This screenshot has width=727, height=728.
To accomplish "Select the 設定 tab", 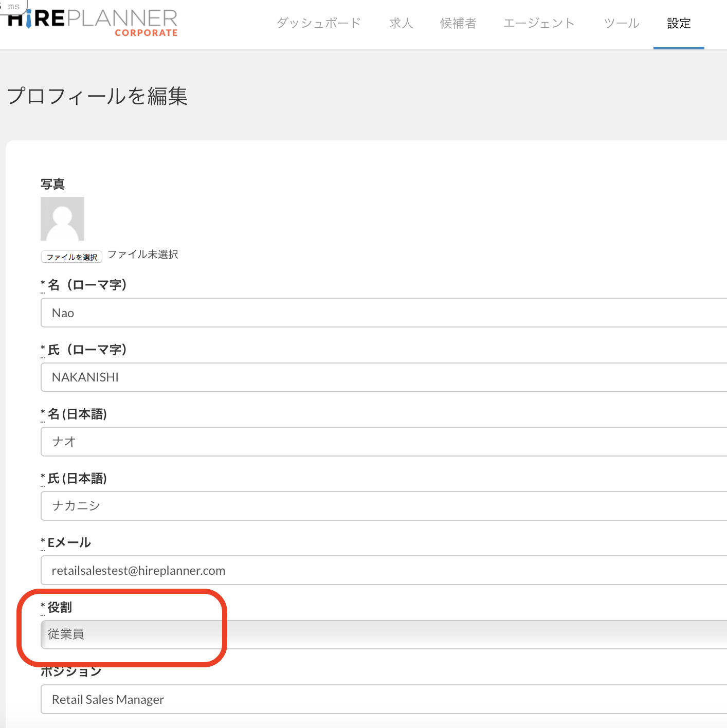I will [x=678, y=23].
